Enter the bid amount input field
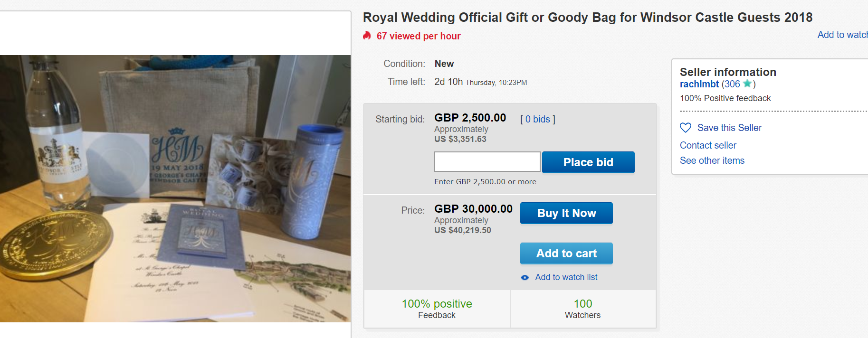The width and height of the screenshot is (868, 338). click(x=487, y=162)
